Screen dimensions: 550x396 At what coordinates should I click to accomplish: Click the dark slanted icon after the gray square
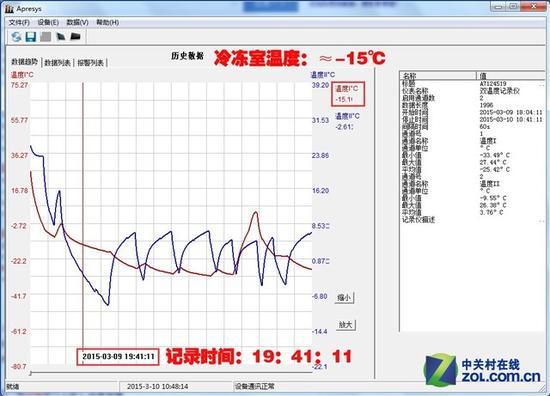61,36
